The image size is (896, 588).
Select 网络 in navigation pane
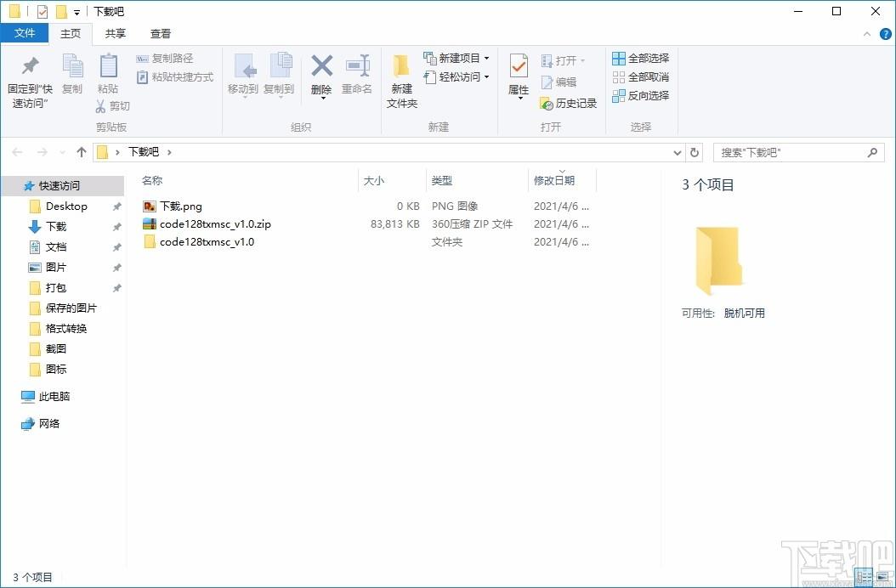[49, 423]
